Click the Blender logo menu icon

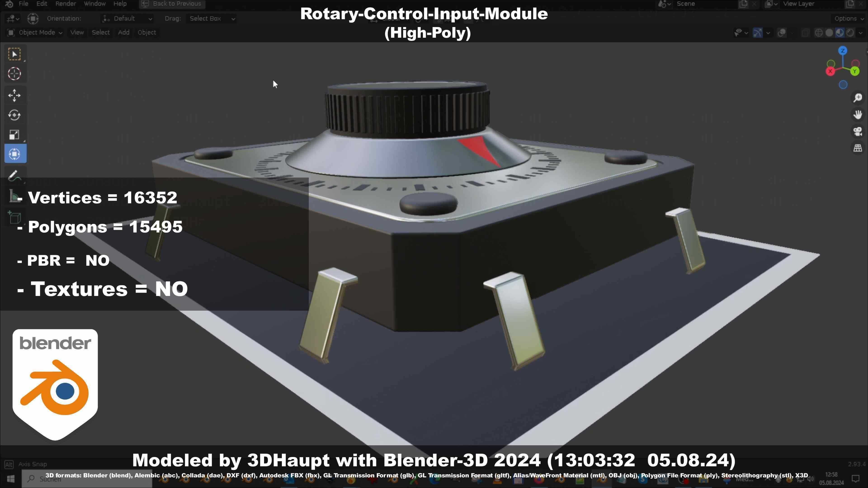[x=9, y=4]
